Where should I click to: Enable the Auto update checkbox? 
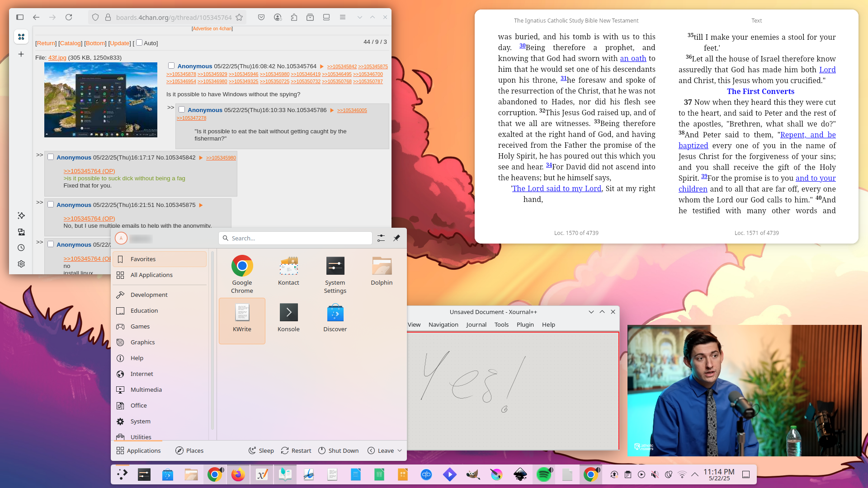click(139, 42)
